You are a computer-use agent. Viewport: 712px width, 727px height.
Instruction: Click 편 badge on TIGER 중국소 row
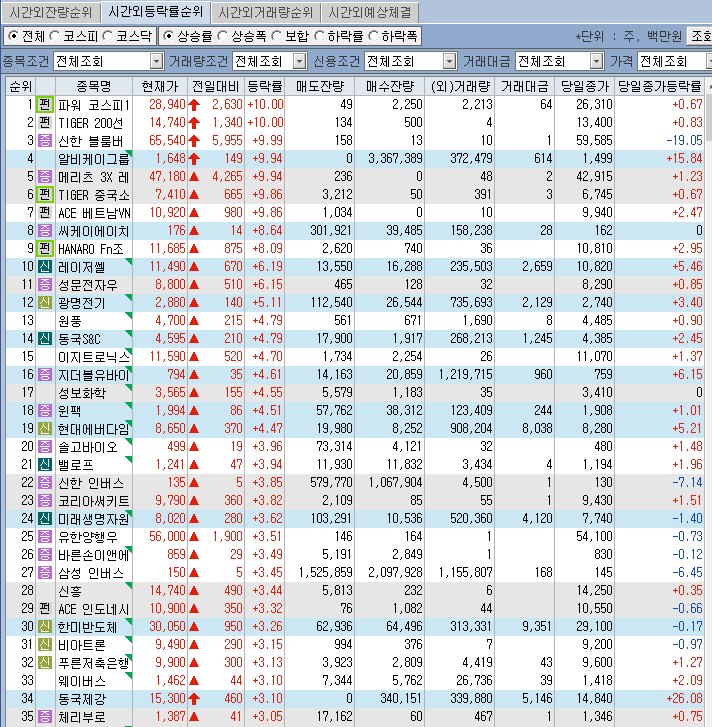(44, 194)
